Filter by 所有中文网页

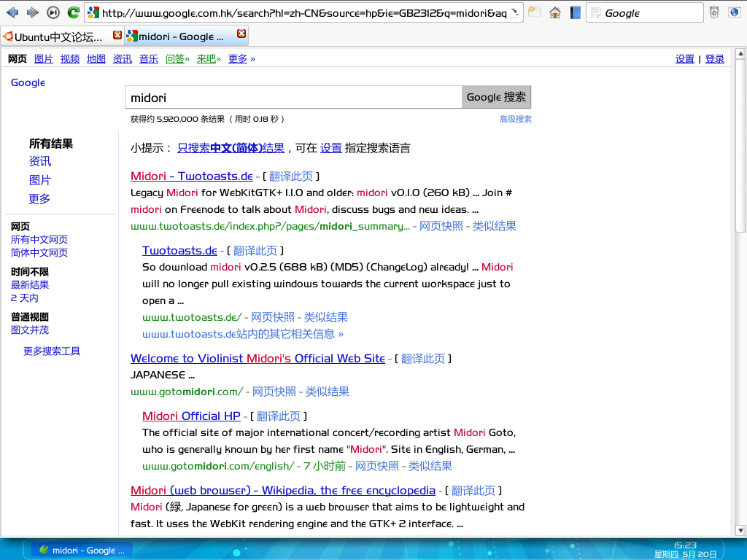pyautogui.click(x=39, y=239)
